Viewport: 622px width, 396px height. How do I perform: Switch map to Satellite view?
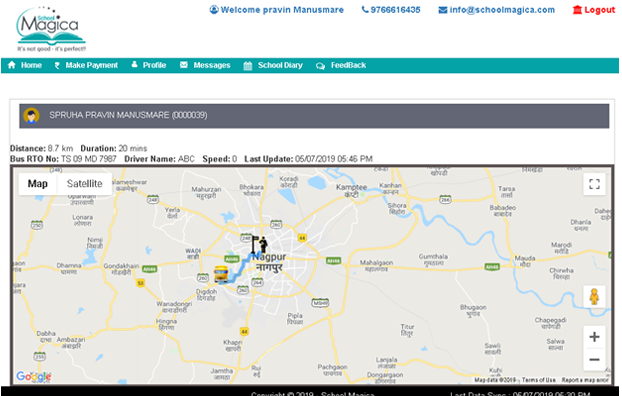[84, 184]
